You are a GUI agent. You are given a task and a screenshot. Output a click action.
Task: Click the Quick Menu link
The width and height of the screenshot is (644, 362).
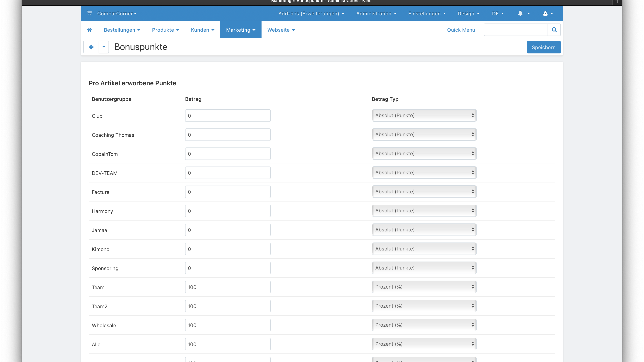coord(461,30)
